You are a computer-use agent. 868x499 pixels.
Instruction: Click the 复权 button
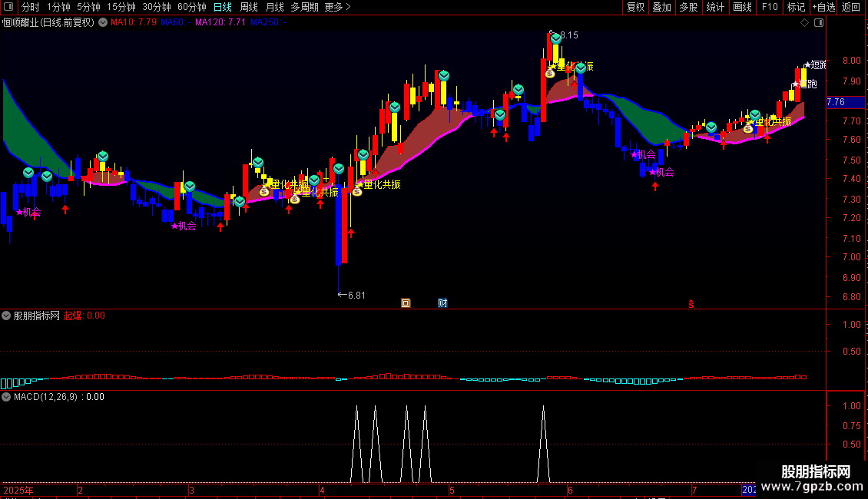(635, 7)
